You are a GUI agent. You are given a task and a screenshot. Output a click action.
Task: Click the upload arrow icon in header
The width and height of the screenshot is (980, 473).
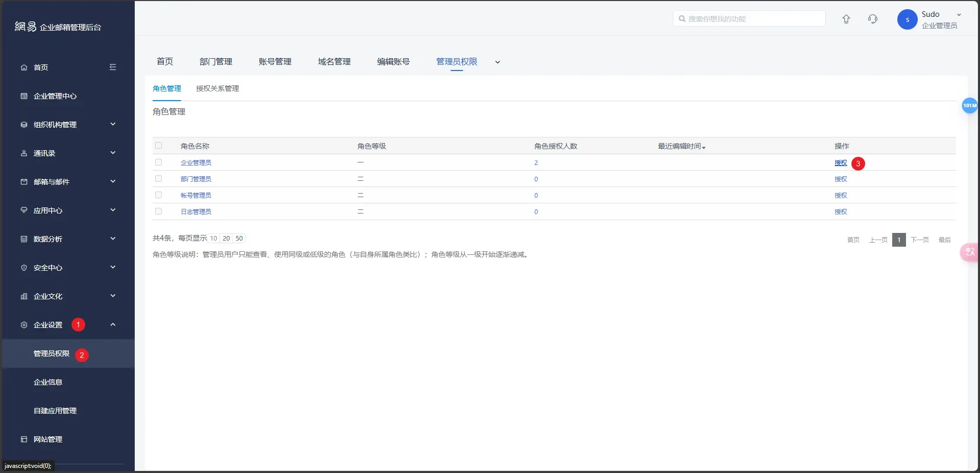pyautogui.click(x=846, y=19)
